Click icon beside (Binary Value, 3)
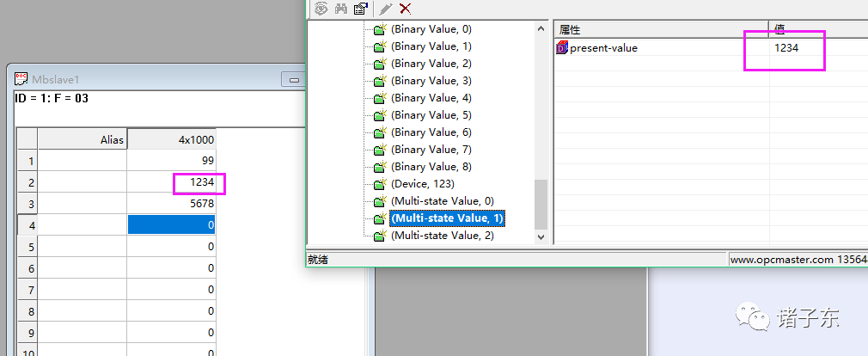 [379, 81]
